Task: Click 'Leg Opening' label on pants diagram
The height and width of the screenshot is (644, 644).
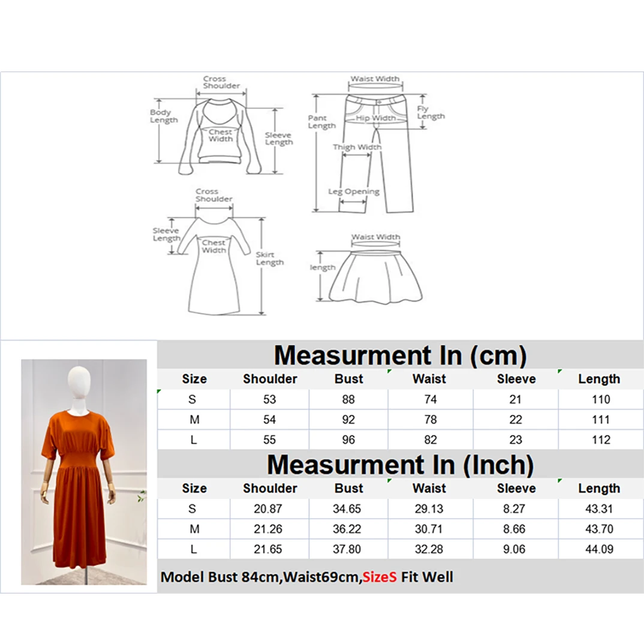Action: click(354, 191)
